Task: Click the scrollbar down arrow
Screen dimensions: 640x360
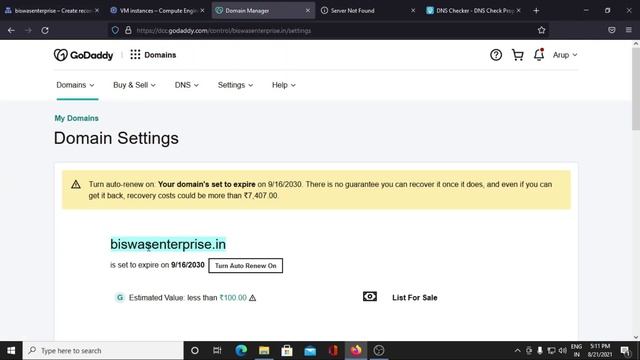Action: pyautogui.click(x=636, y=337)
